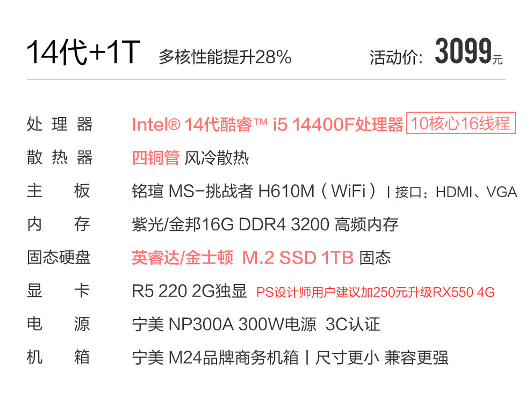Select the 散热器 row label
Viewport: 532px width, 407px height.
[x=60, y=158]
